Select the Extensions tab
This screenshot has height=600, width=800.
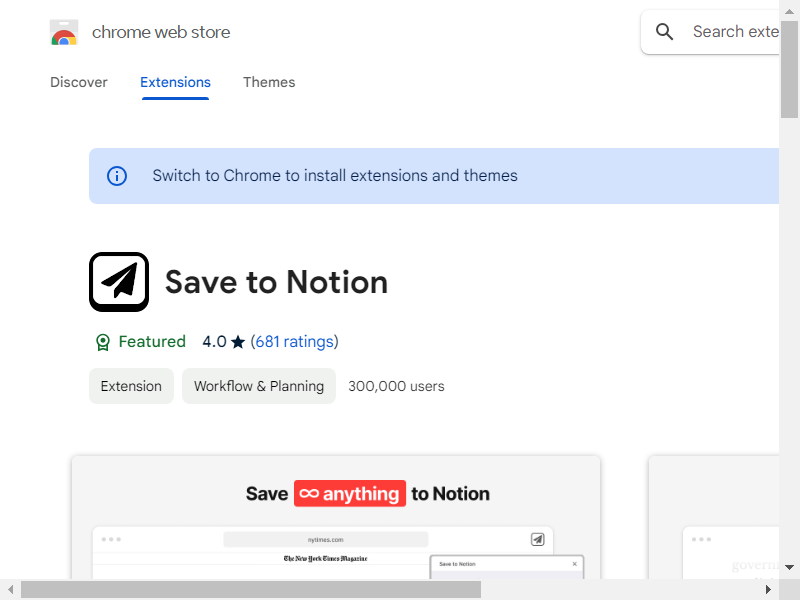pyautogui.click(x=175, y=82)
